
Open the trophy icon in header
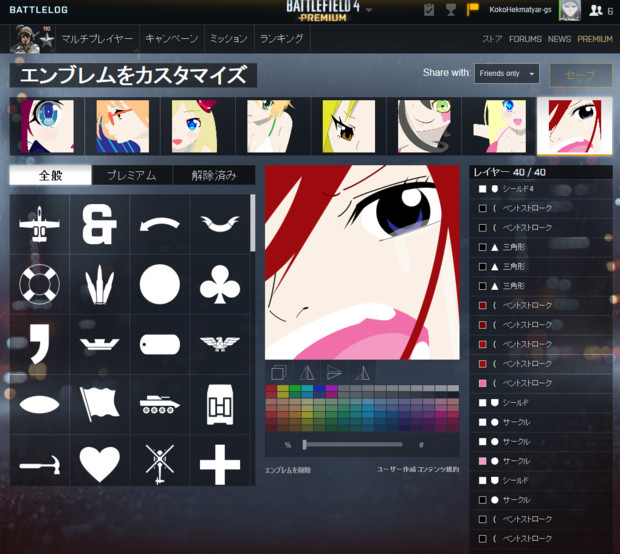click(450, 9)
